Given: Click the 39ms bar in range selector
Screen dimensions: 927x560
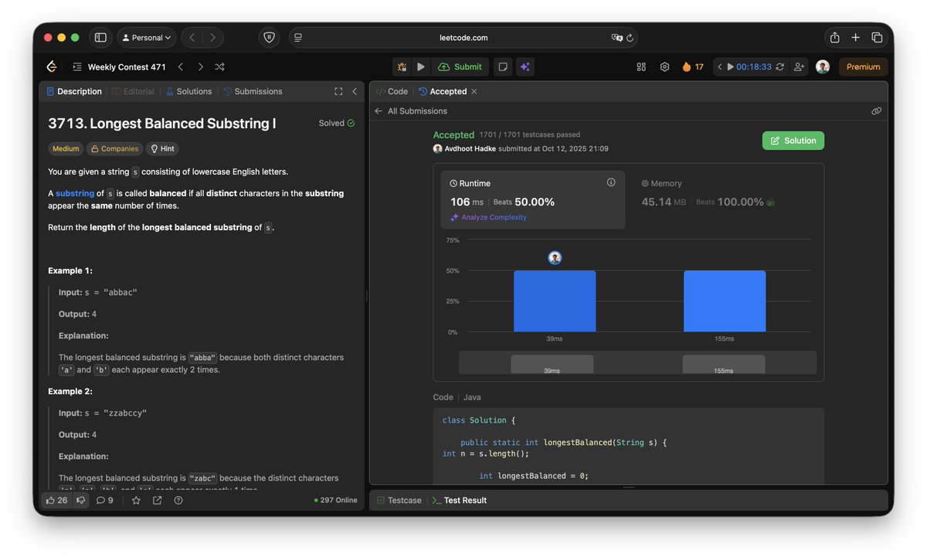Looking at the screenshot, I should coord(552,365).
